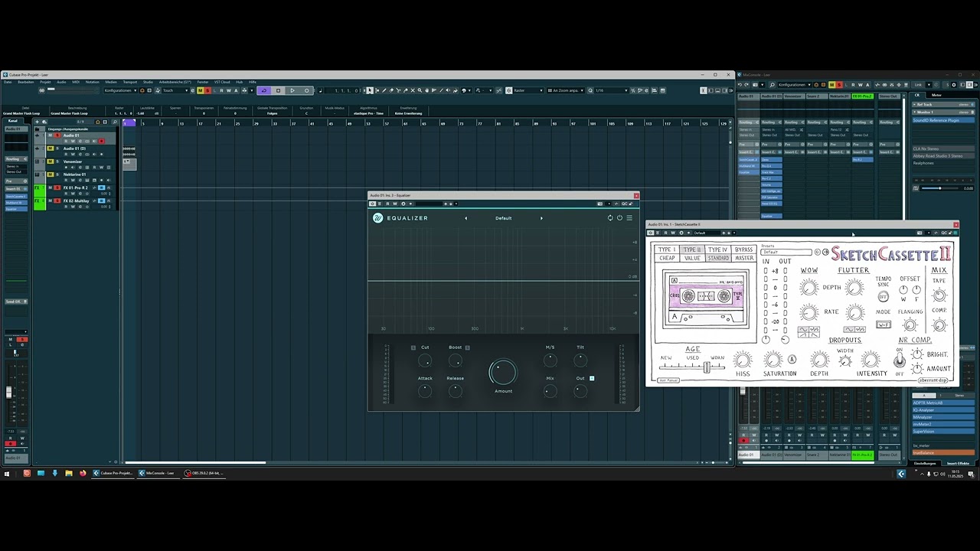The image size is (980, 551).
Task: Enable record on Audio 01 track
Action: tap(101, 141)
